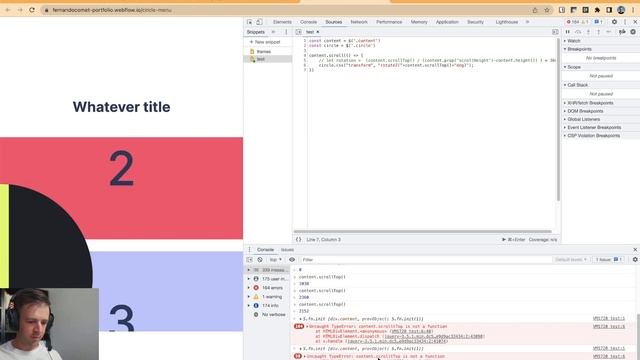640x360 pixels.
Task: Reload the page in browser
Action: tap(32, 10)
